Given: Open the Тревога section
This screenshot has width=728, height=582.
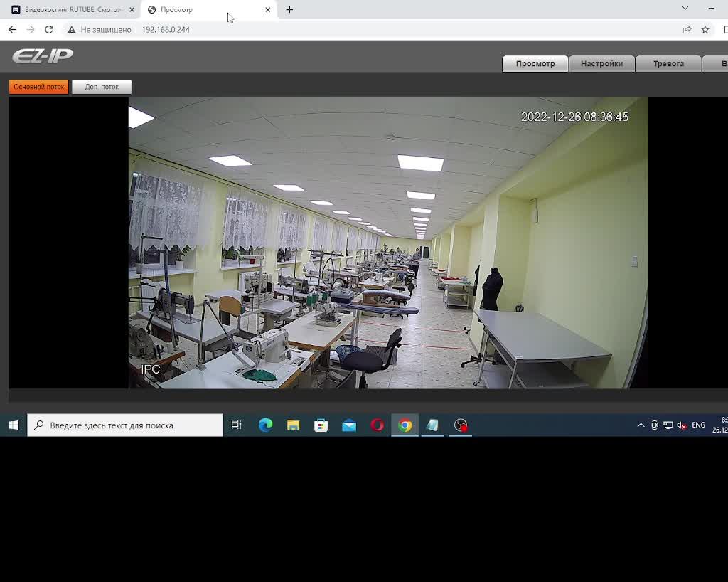Looking at the screenshot, I should [668, 63].
